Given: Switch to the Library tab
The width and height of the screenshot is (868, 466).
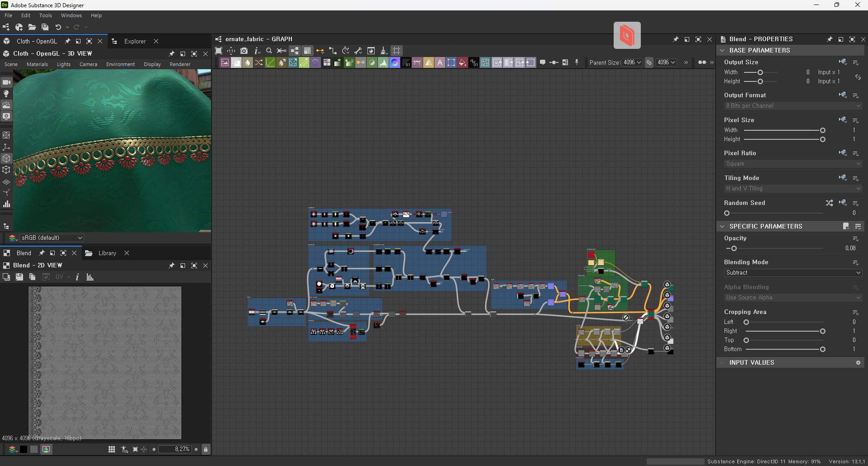Looking at the screenshot, I should coord(107,253).
